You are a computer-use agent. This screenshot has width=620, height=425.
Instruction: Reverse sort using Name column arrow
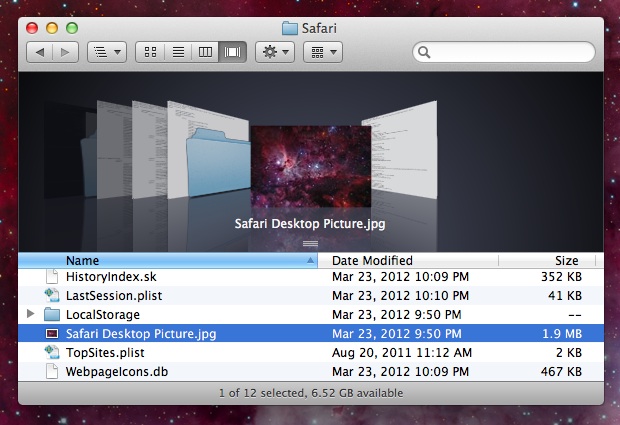point(310,261)
